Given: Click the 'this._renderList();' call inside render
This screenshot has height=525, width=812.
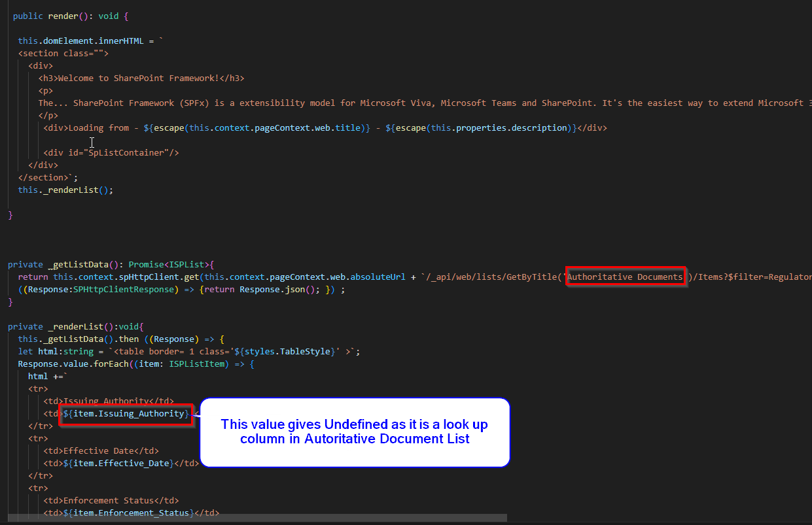Looking at the screenshot, I should point(66,190).
